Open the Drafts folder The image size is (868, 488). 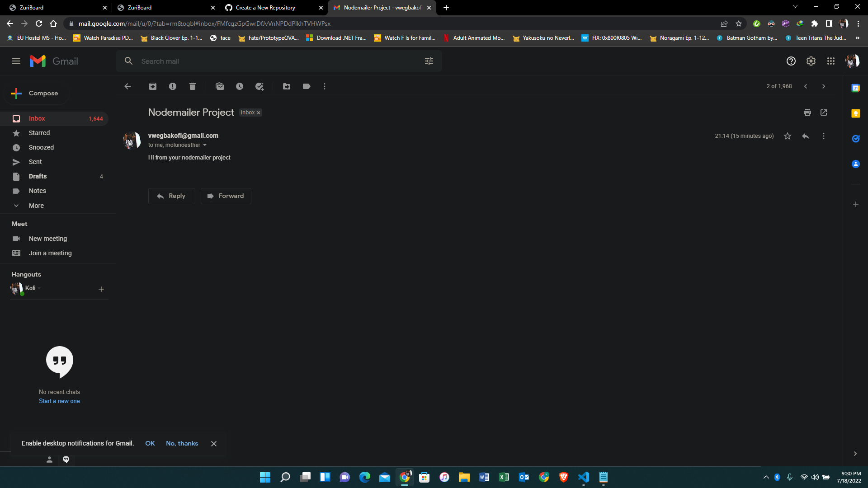[38, 176]
